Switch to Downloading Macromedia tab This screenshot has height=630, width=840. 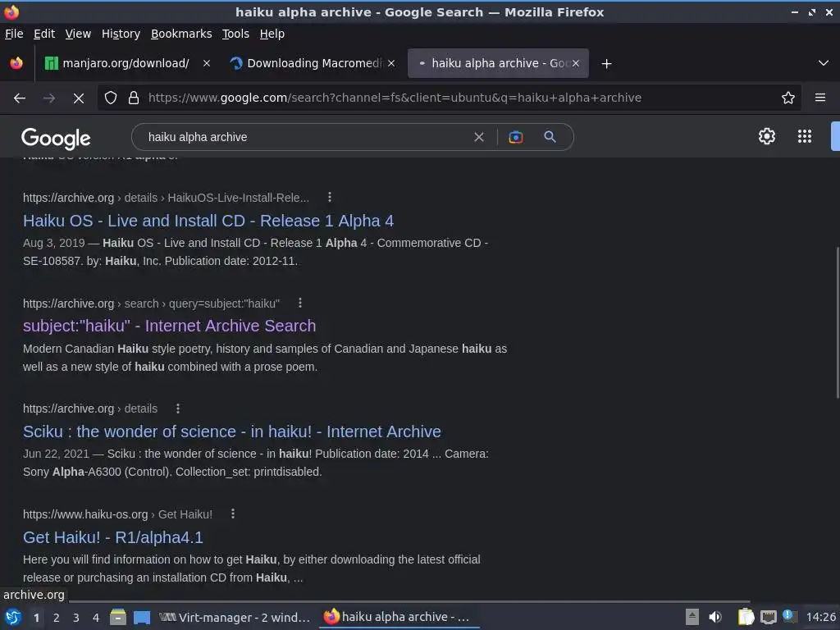point(313,63)
